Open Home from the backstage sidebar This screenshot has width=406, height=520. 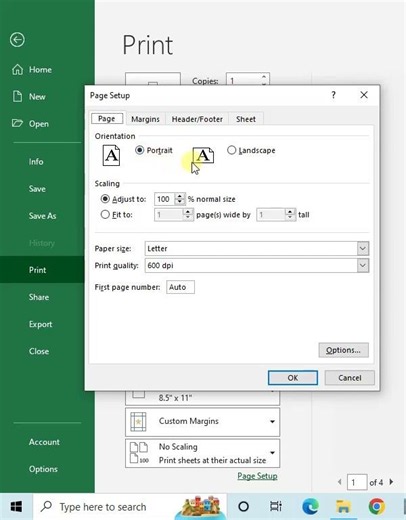coord(40,70)
